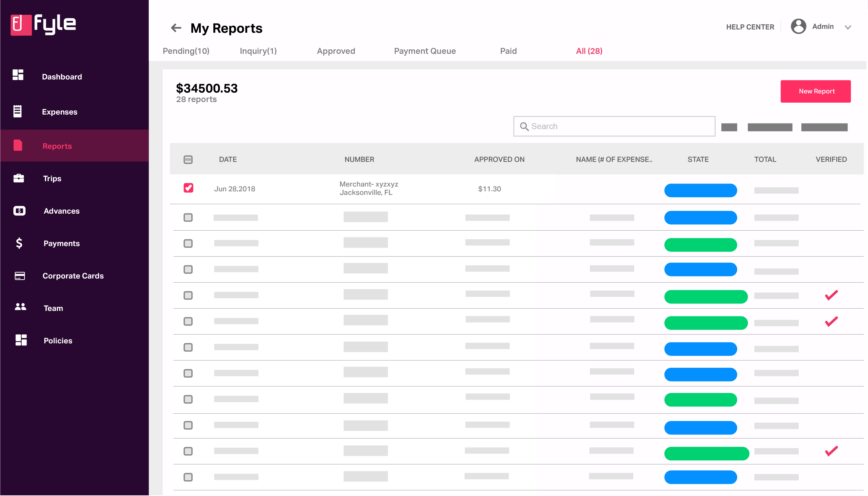Click the back arrow beside My Reports

click(x=176, y=28)
